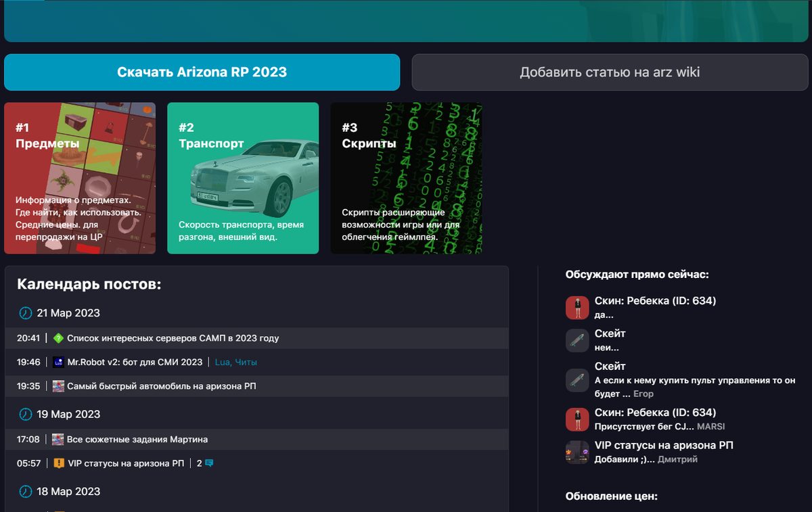This screenshot has height=512, width=812.
Task: Click the 'Присутствует бег CJ...' comment text
Action: click(x=644, y=427)
